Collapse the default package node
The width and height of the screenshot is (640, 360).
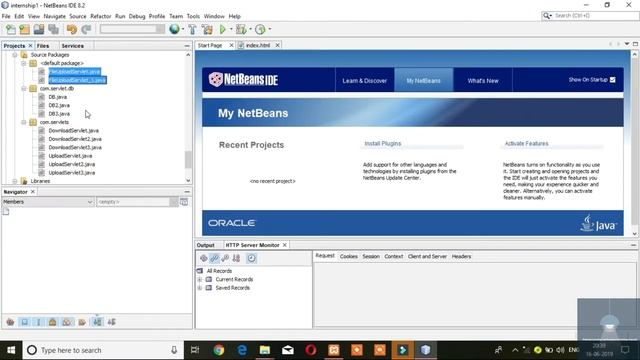(24, 63)
